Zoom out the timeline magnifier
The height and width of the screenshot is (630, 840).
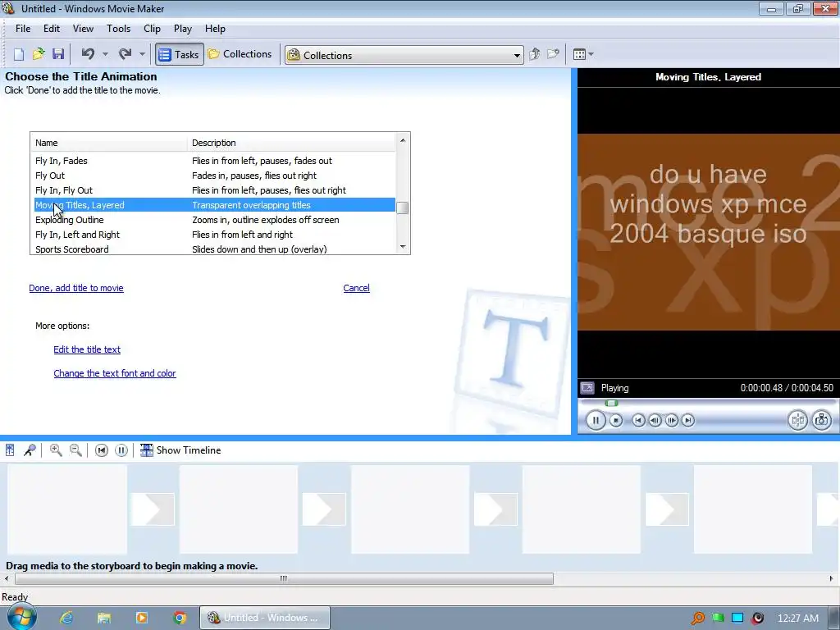(76, 450)
